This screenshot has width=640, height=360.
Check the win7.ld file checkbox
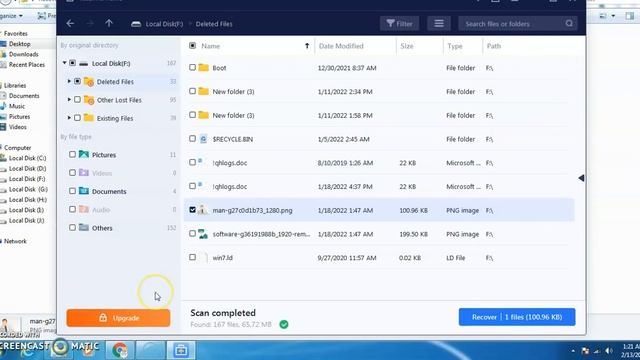[192, 257]
